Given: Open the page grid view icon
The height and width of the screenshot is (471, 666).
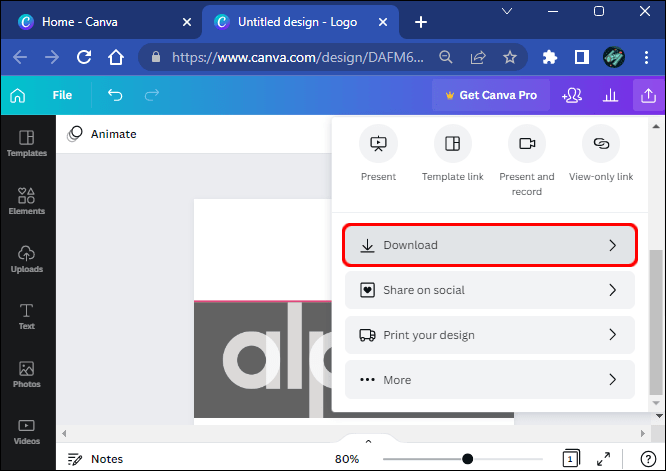Looking at the screenshot, I should pyautogui.click(x=571, y=459).
